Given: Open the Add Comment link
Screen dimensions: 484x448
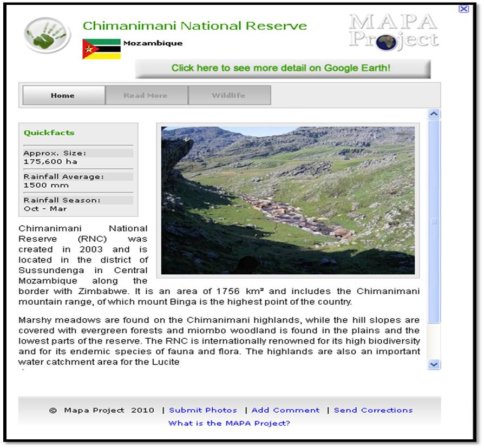Looking at the screenshot, I should [x=285, y=410].
